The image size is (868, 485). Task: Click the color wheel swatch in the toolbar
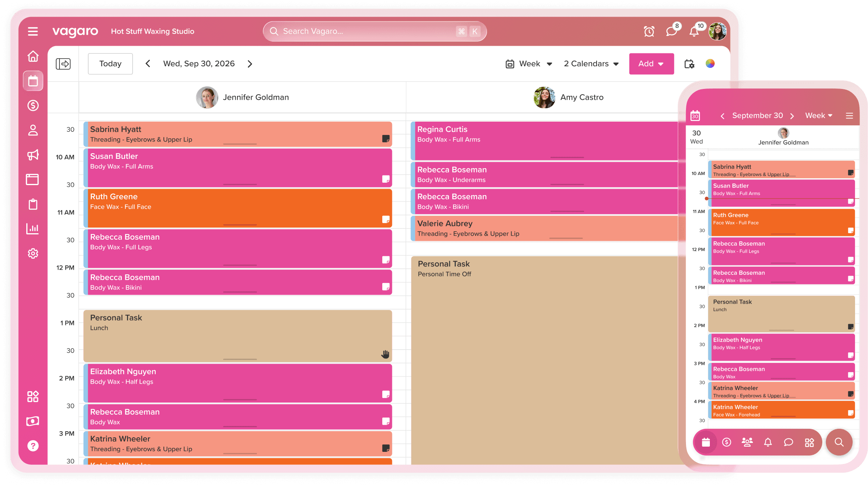click(710, 63)
